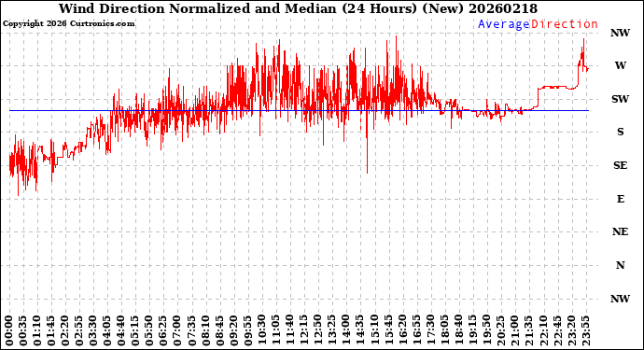Screen dimensions: 644x350
Task: Click the 'SW' axis label
Action: click(620, 99)
